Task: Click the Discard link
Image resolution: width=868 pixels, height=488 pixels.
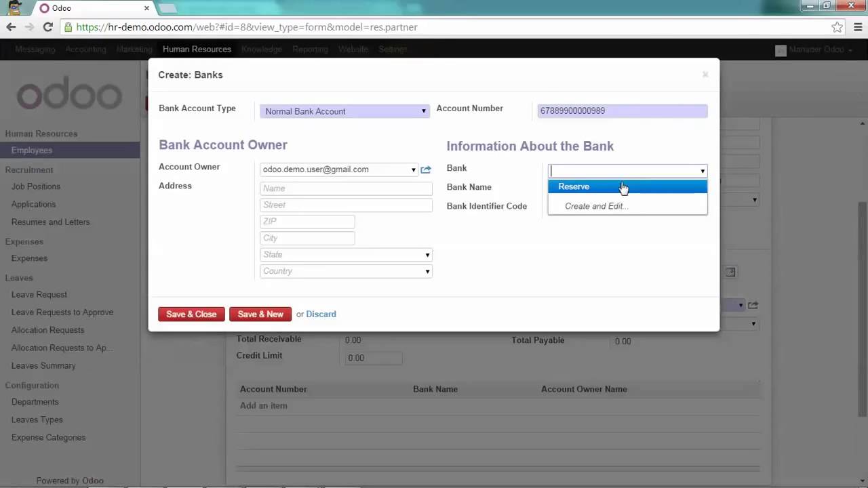Action: point(321,314)
